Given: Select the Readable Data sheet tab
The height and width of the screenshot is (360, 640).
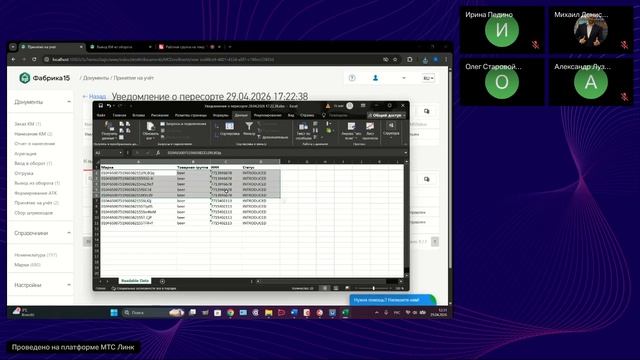Looking at the screenshot, I should [x=135, y=281].
